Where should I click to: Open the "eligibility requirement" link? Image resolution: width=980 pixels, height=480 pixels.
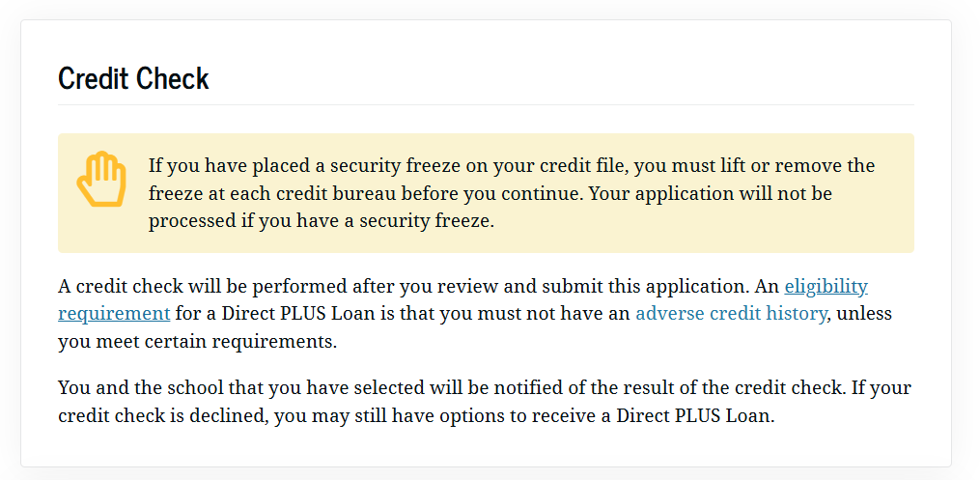(x=826, y=287)
